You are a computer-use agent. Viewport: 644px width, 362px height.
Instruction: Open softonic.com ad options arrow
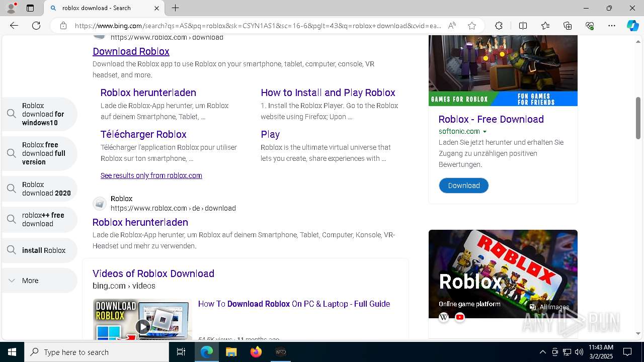485,132
